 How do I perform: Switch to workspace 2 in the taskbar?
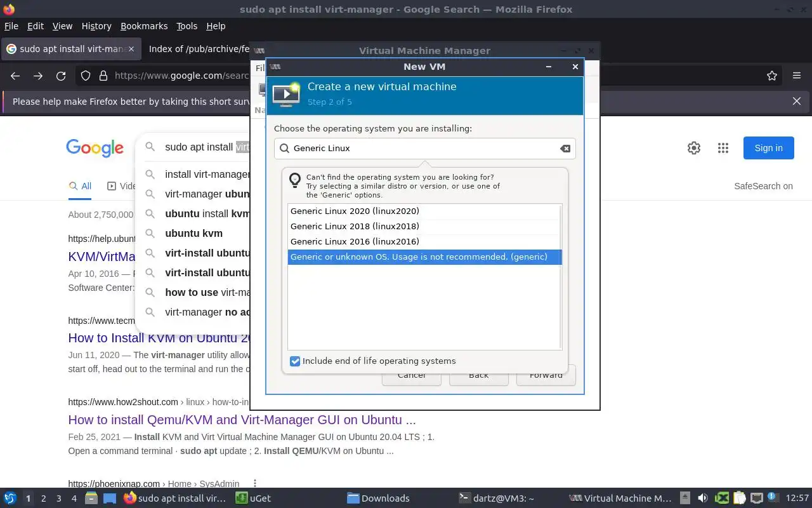click(43, 498)
